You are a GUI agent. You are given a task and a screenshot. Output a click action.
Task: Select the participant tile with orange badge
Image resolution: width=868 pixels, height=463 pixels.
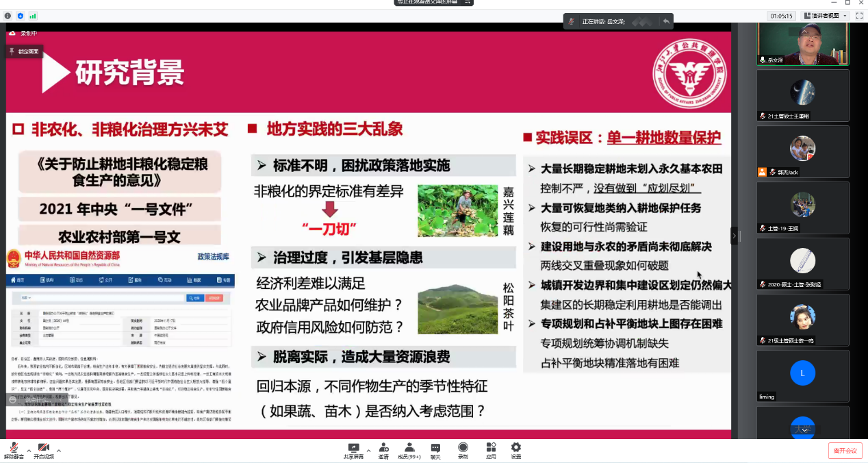803,151
